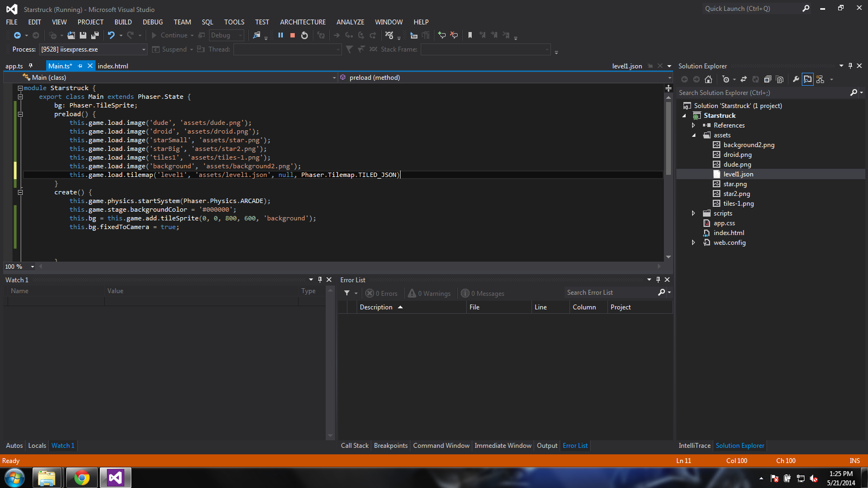Toggle the 0 Messages filter

483,293
